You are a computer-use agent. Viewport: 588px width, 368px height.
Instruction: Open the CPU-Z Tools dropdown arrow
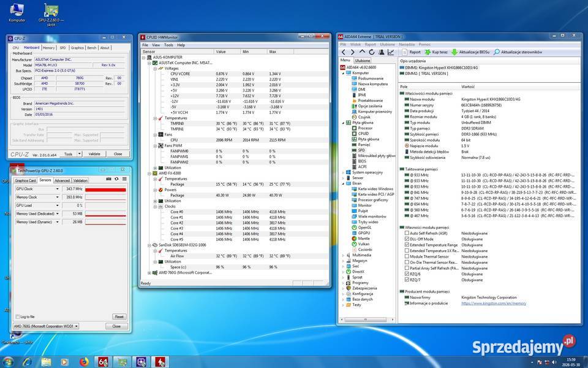[x=79, y=154]
